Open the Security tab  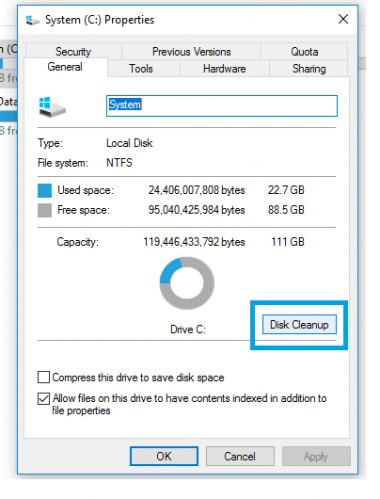click(x=73, y=51)
